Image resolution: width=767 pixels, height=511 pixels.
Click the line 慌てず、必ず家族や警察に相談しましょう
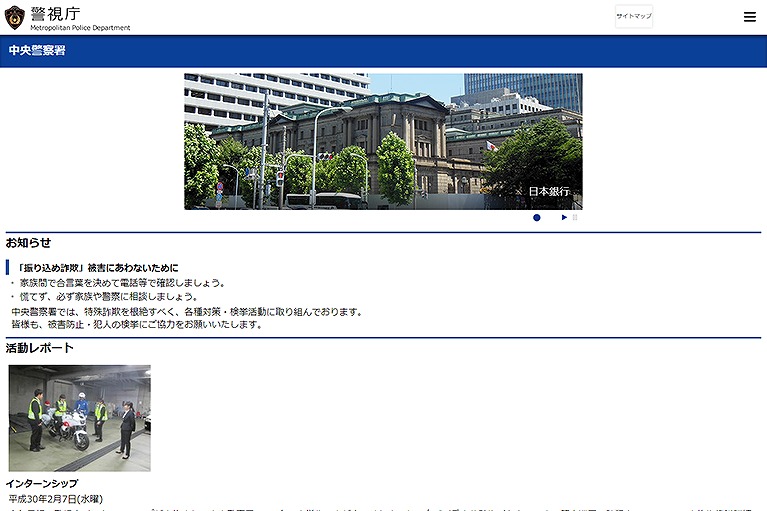pyautogui.click(x=108, y=297)
